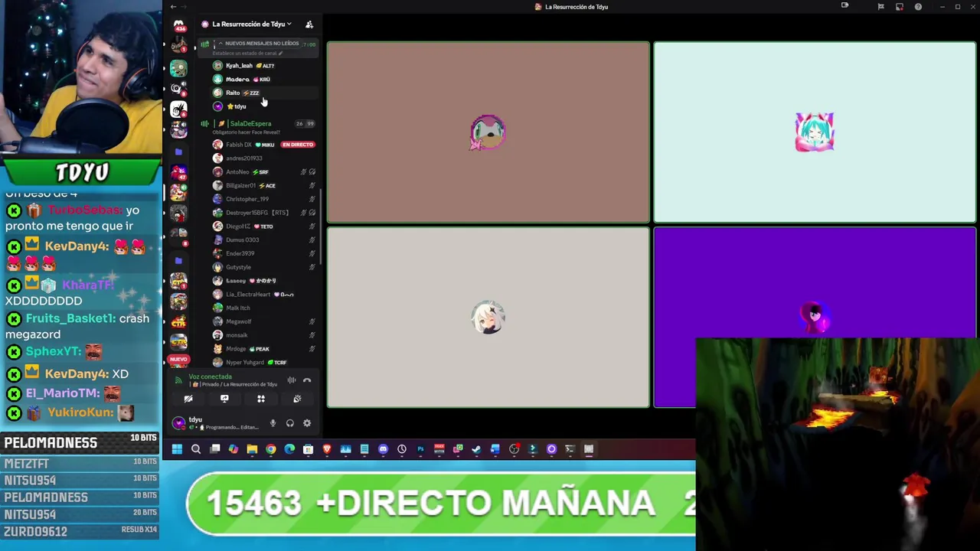This screenshot has height=551, width=980.
Task: Select user Kyah_leah in voice list
Action: [x=239, y=66]
